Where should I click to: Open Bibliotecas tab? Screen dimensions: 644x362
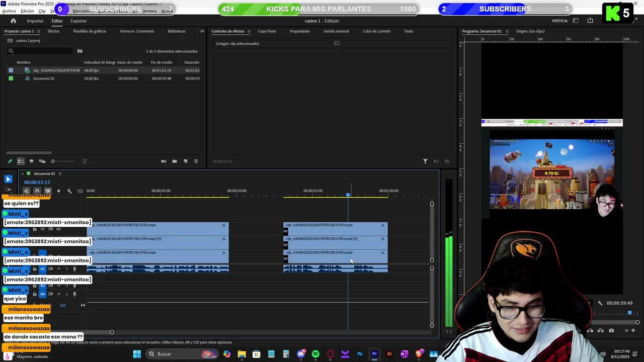(x=177, y=31)
